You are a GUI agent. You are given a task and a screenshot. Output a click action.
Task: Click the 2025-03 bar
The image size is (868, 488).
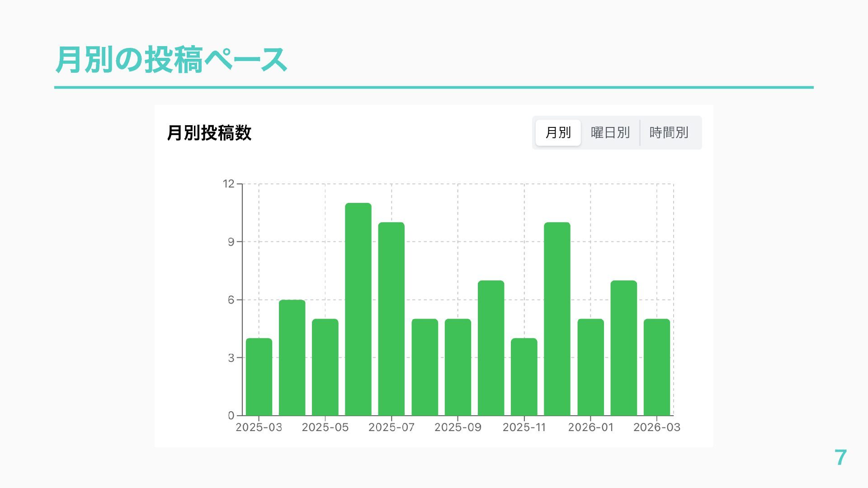click(x=259, y=377)
